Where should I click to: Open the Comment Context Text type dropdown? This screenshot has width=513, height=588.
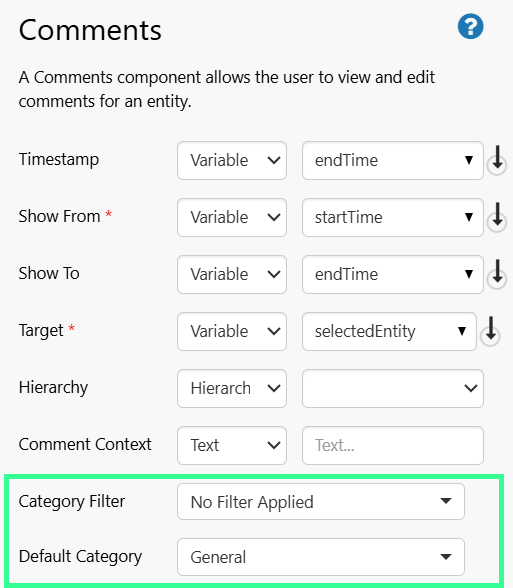pyautogui.click(x=232, y=446)
